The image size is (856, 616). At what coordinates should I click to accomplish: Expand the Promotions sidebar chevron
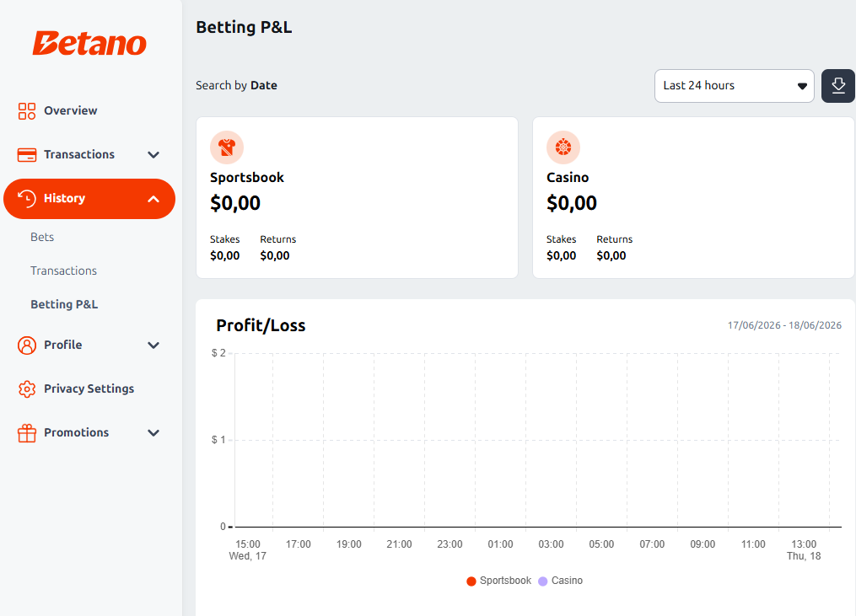pyautogui.click(x=153, y=433)
